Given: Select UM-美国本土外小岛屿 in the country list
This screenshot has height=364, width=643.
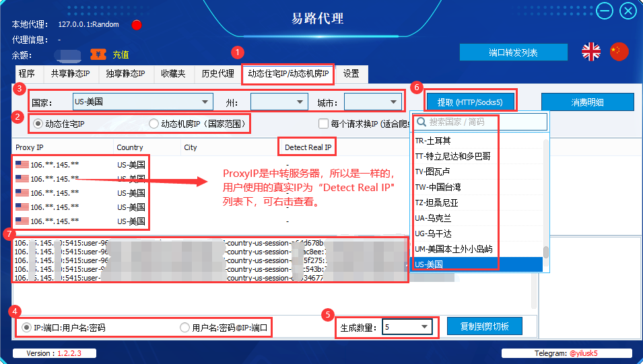Looking at the screenshot, I should pyautogui.click(x=477, y=249).
